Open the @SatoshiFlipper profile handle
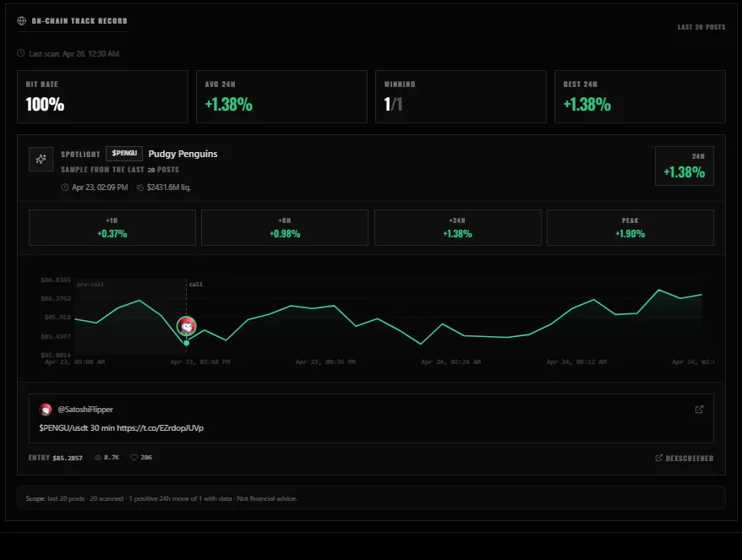Viewport: 742px width, 560px height. click(85, 410)
